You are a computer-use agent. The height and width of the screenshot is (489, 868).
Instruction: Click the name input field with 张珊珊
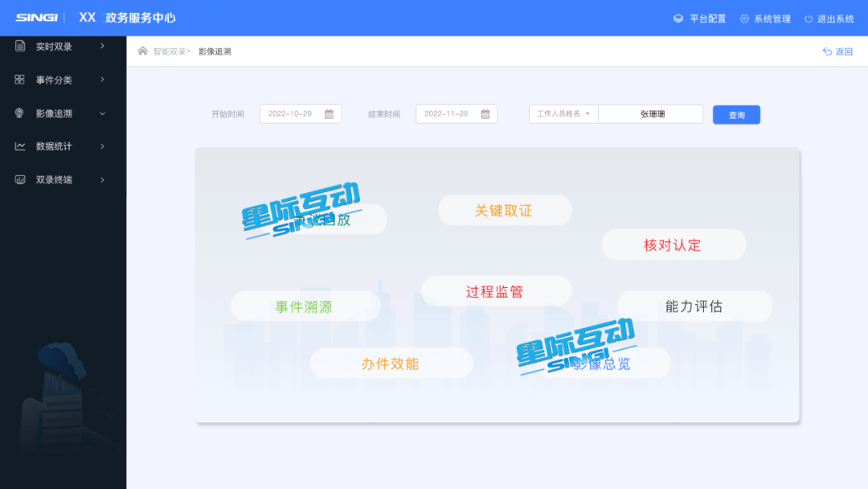651,114
